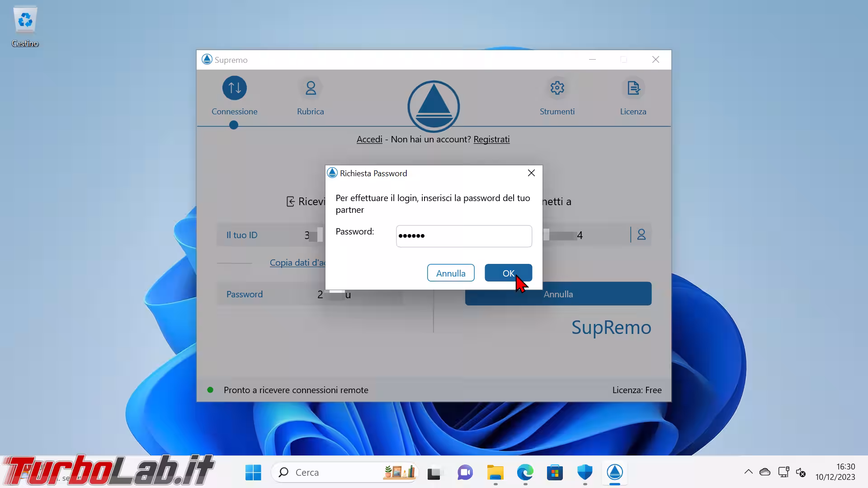The image size is (868, 488).
Task: Open the Strumenti gear icon
Action: point(557,88)
